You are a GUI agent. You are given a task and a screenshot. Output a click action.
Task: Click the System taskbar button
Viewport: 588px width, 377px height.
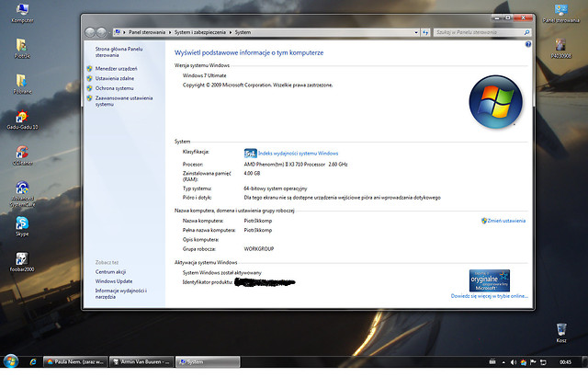click(208, 362)
